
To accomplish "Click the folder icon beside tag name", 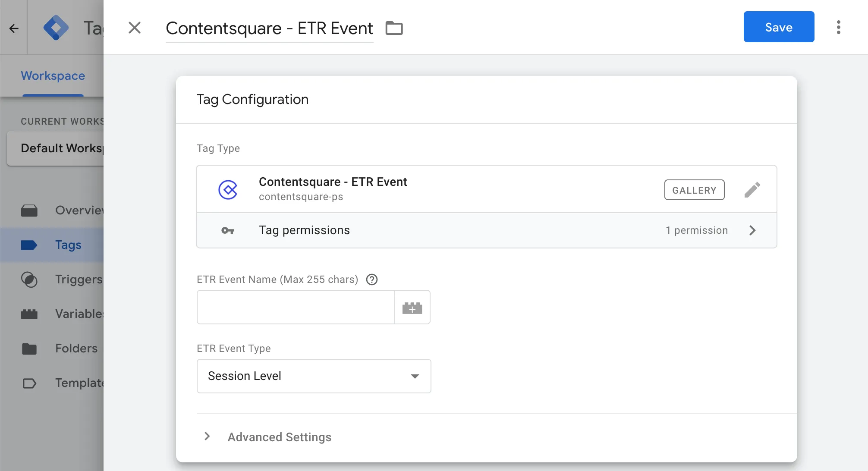I will click(x=394, y=28).
